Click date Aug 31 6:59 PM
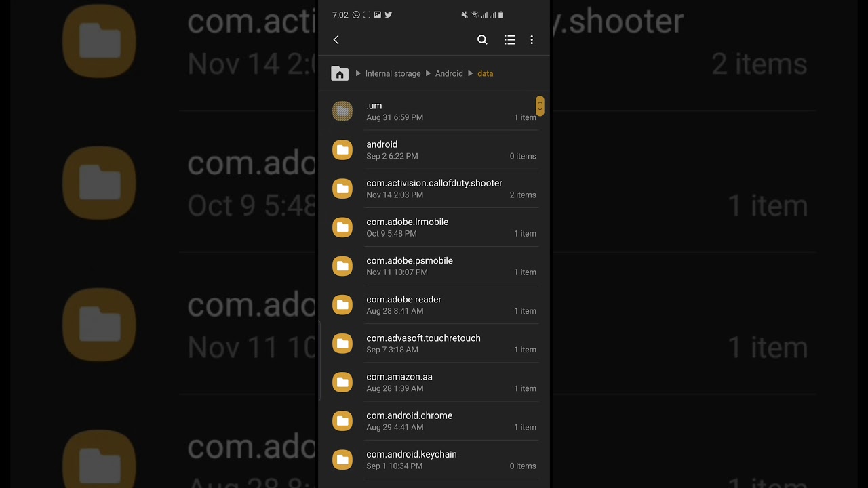This screenshot has width=868, height=488. pyautogui.click(x=395, y=117)
